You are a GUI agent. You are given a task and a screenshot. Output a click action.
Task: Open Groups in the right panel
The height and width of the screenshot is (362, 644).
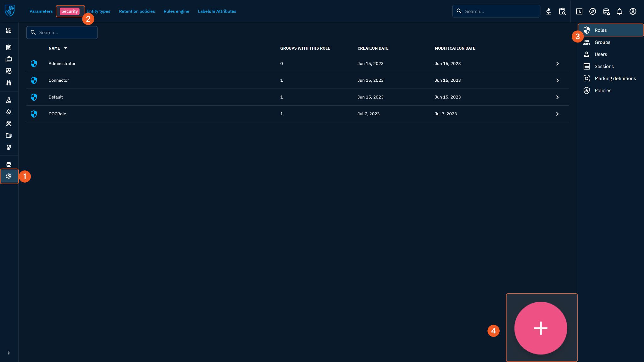pos(602,42)
